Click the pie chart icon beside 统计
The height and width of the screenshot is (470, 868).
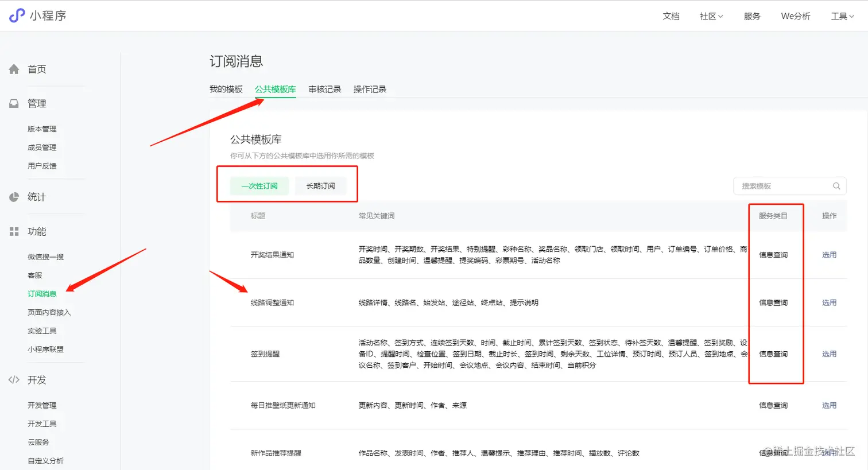(14, 197)
